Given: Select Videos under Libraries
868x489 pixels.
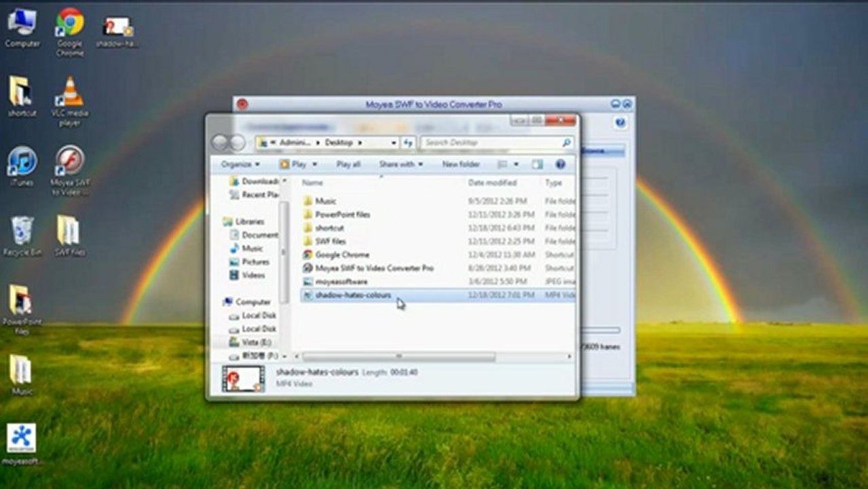Looking at the screenshot, I should pyautogui.click(x=247, y=275).
